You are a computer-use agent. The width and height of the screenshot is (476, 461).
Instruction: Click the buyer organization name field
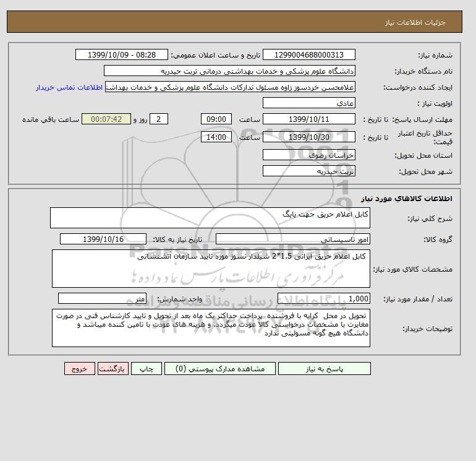pos(229,71)
